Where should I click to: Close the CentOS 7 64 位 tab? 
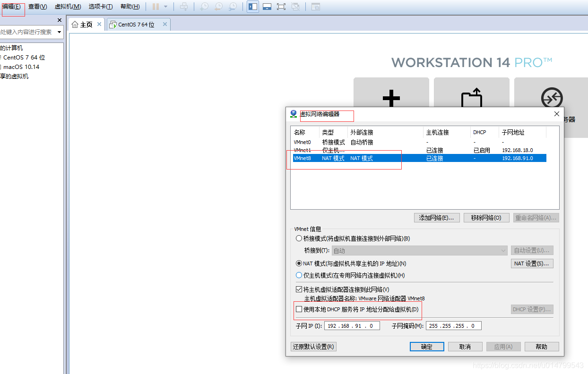coord(165,24)
